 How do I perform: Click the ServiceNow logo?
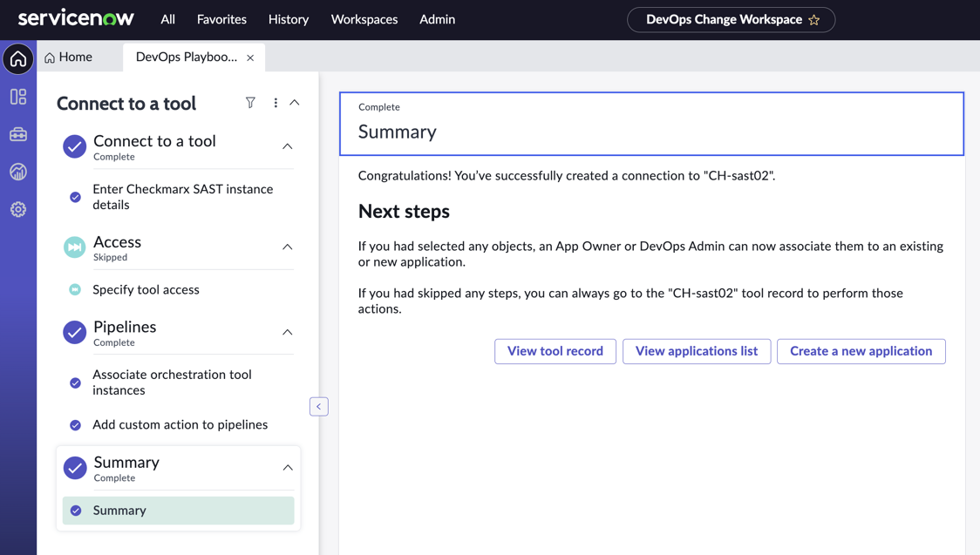point(76,18)
